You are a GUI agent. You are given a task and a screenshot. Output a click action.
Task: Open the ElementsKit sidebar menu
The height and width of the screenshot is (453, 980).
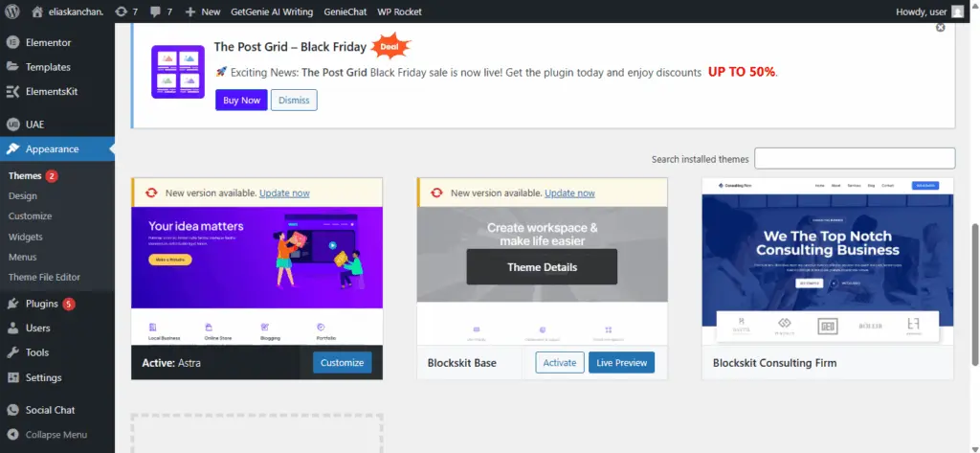click(x=54, y=92)
